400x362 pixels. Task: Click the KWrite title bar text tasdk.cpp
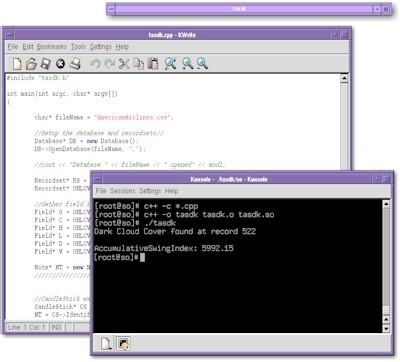coord(160,35)
